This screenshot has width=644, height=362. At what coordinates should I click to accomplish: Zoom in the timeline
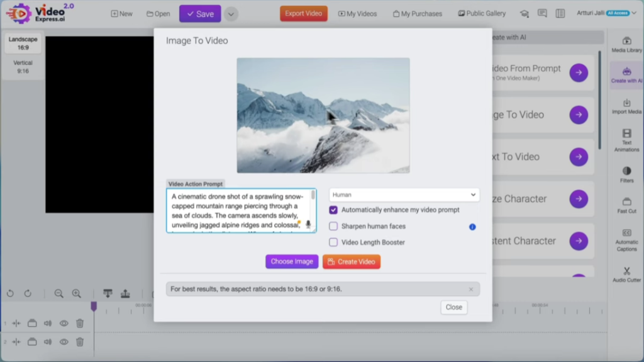pyautogui.click(x=76, y=293)
